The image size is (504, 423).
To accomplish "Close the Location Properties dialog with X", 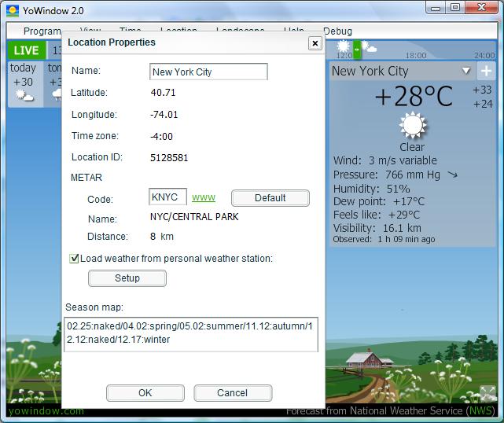I will [x=315, y=43].
